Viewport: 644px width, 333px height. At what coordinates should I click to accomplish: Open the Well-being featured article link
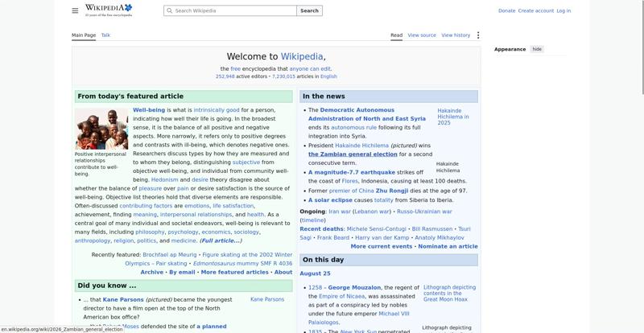click(149, 110)
